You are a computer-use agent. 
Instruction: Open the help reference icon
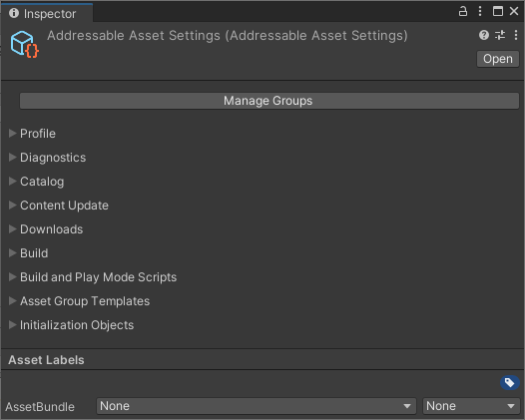point(484,35)
